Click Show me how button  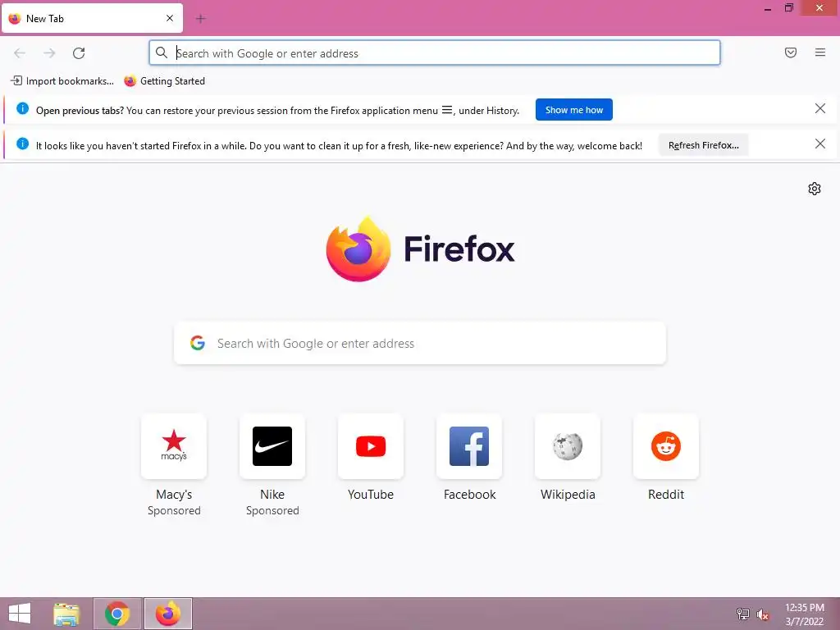(573, 110)
